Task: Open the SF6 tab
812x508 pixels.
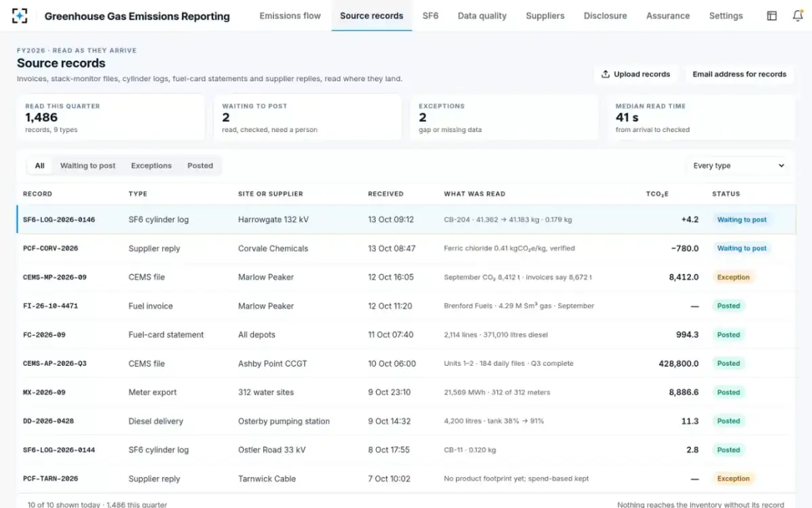Action: pos(430,16)
